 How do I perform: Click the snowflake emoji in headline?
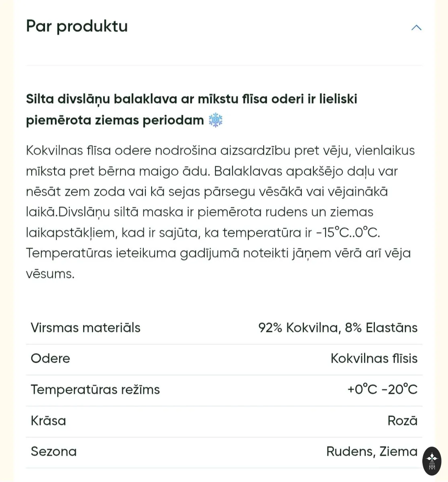pyautogui.click(x=216, y=120)
